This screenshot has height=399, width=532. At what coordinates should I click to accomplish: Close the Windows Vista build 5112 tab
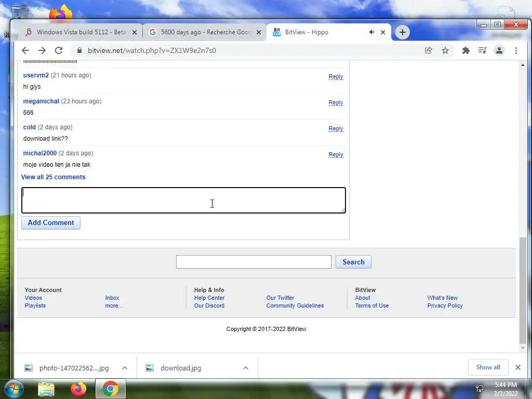click(x=135, y=32)
